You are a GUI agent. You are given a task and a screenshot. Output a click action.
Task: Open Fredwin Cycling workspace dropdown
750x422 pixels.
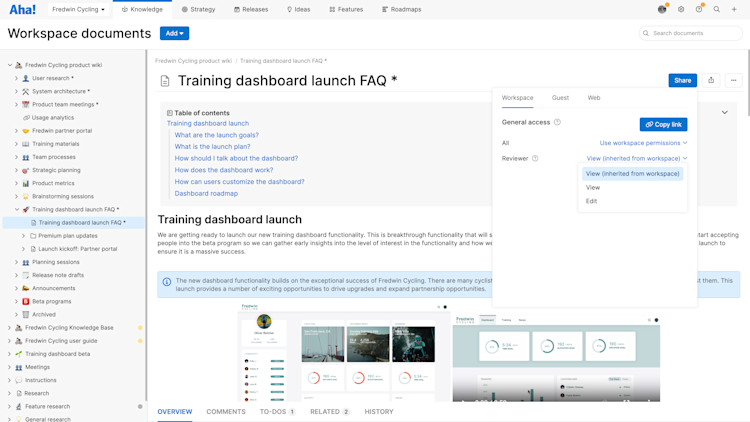[78, 9]
